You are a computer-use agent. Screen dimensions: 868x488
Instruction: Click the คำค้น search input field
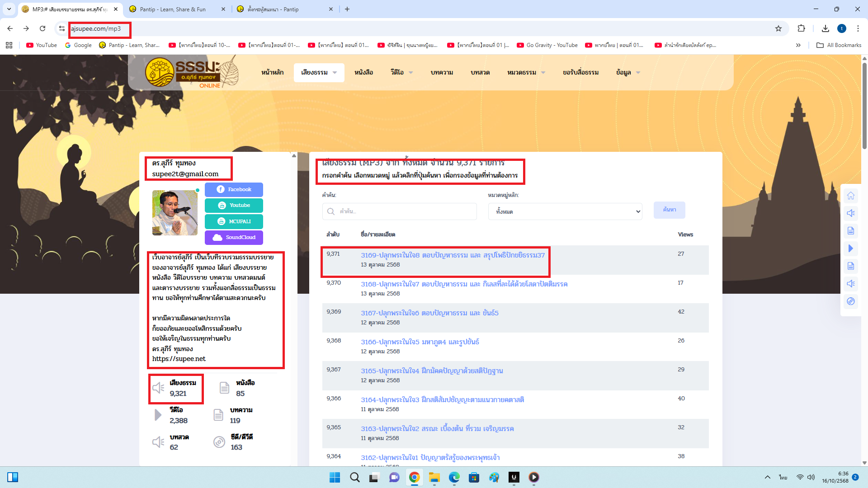[400, 211]
